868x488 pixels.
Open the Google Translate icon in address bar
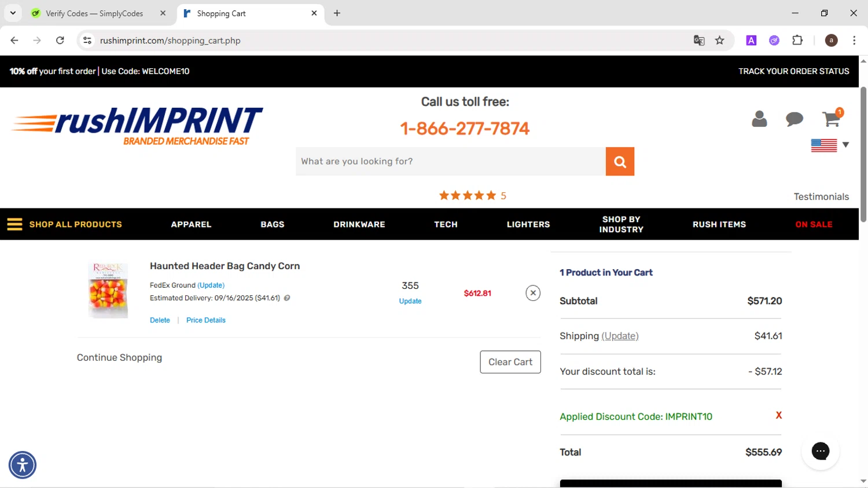click(x=699, y=41)
